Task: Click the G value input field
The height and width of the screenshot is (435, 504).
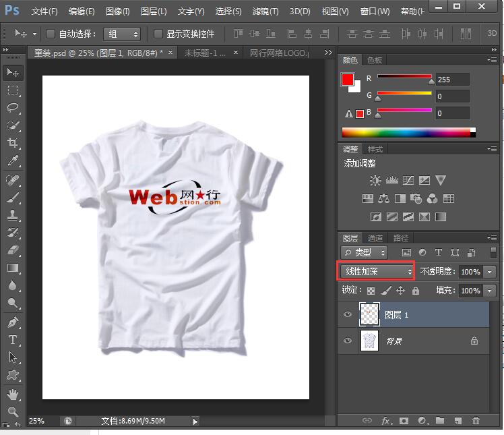Action: [x=453, y=96]
